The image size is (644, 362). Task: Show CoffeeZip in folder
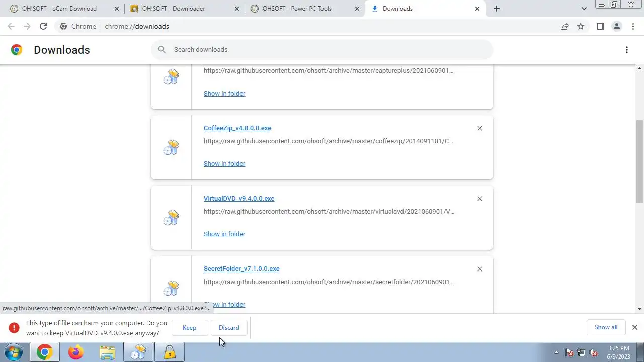224,164
